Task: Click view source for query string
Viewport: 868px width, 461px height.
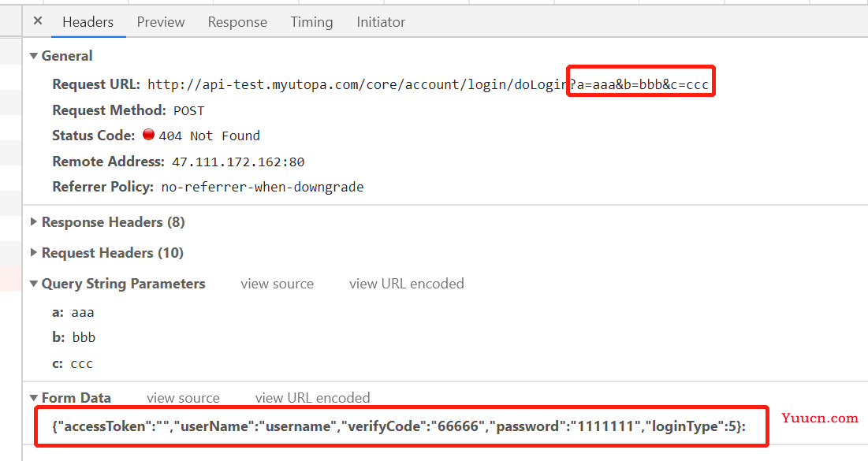Action: point(277,284)
